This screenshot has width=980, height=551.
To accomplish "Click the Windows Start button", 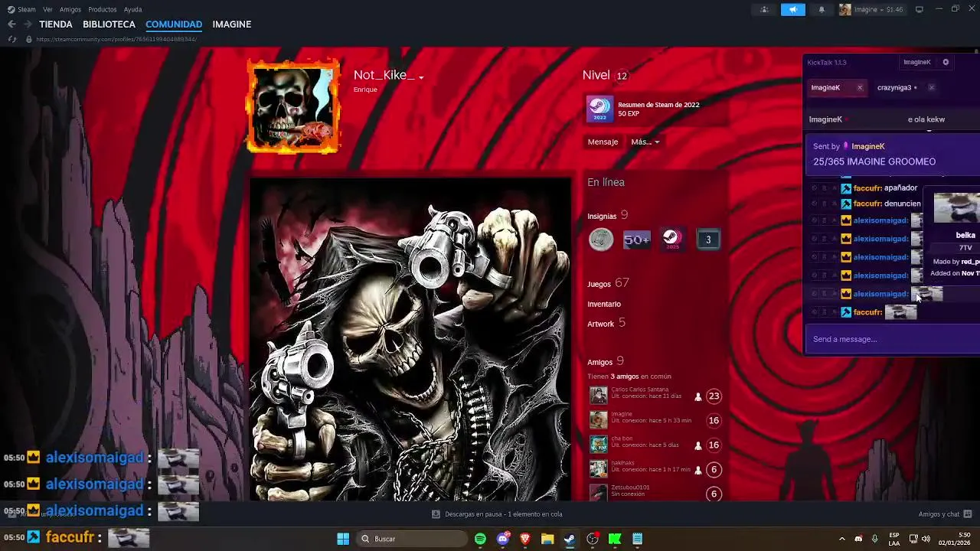I will click(343, 539).
